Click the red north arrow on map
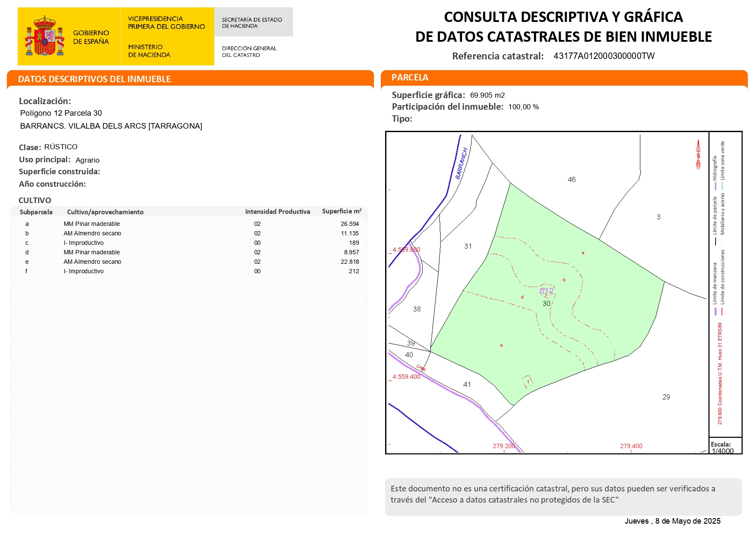756x534 pixels. pyautogui.click(x=698, y=154)
